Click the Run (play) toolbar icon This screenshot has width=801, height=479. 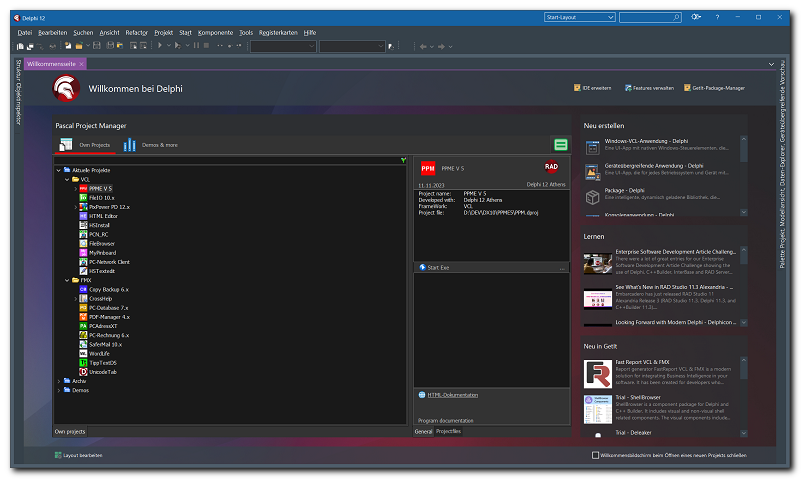tap(160, 46)
